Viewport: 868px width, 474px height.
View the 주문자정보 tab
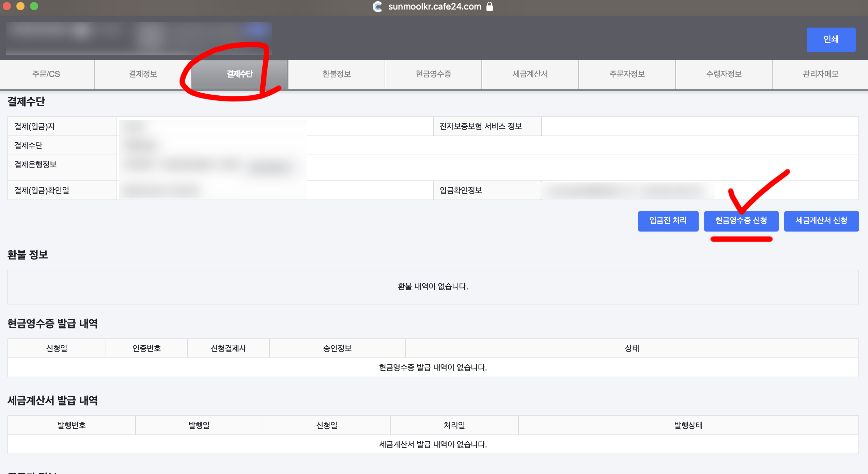click(627, 74)
